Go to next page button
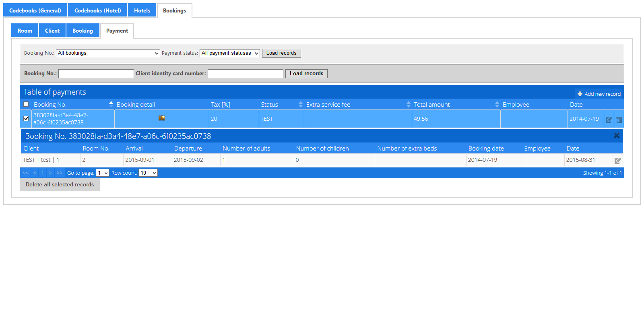 [x=50, y=173]
